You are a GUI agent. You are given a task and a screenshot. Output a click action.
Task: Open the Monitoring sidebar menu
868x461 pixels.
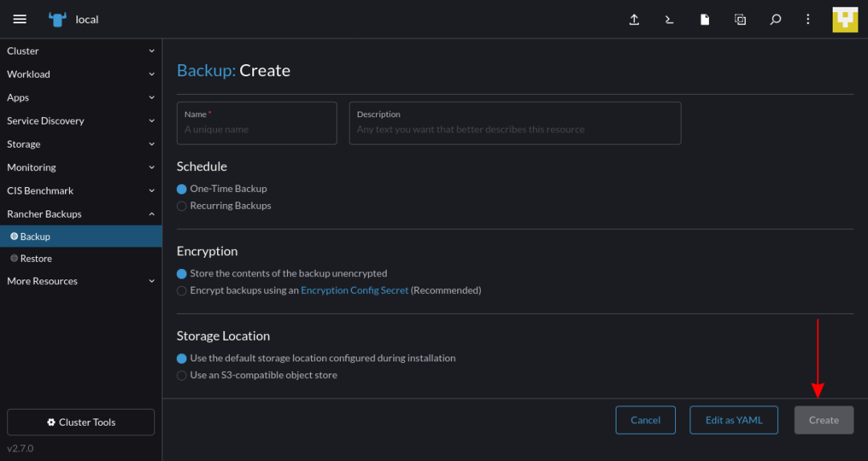click(81, 167)
